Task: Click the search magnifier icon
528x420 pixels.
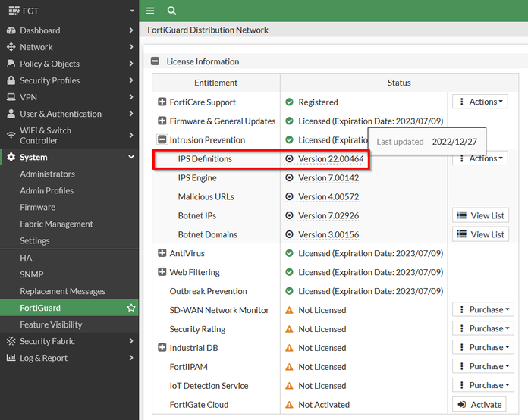Action: coord(171,11)
